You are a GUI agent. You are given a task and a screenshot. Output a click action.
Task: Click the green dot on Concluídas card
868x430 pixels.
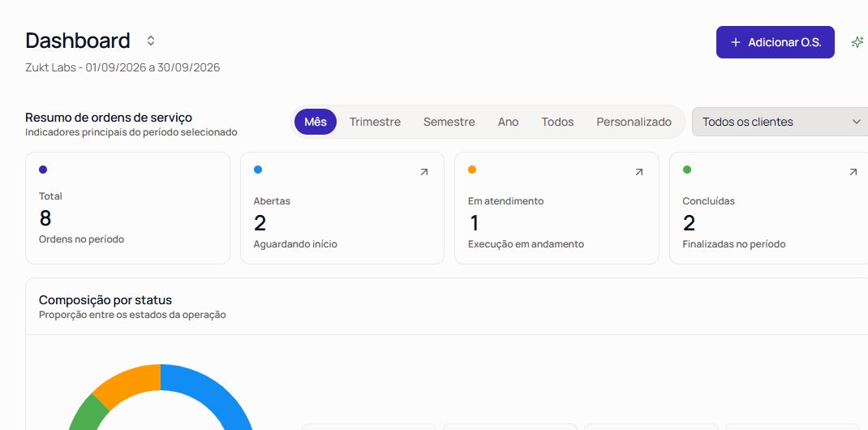pos(687,170)
